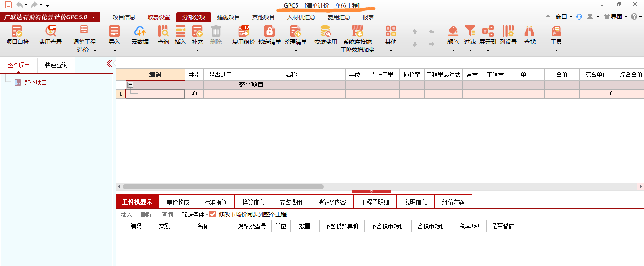Click the 工具 tools icon
Viewport: 644px width, 266px height.
tap(556, 31)
